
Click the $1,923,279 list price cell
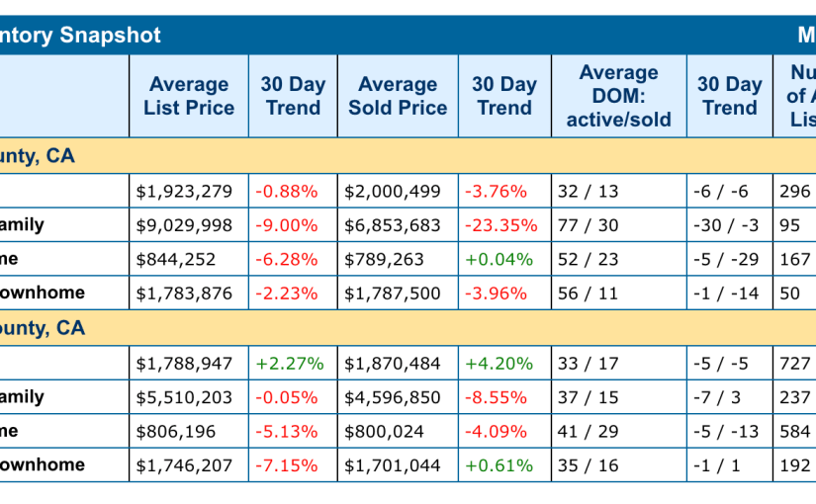click(x=183, y=191)
